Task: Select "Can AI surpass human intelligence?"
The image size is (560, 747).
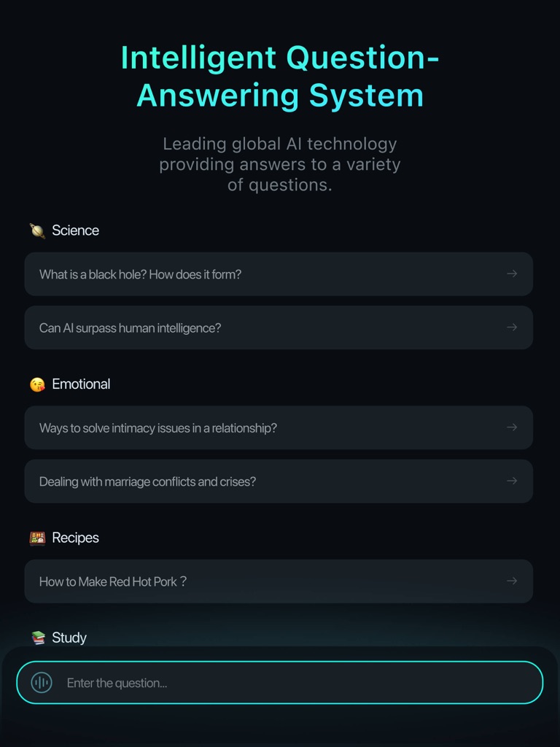Action: pos(130,328)
